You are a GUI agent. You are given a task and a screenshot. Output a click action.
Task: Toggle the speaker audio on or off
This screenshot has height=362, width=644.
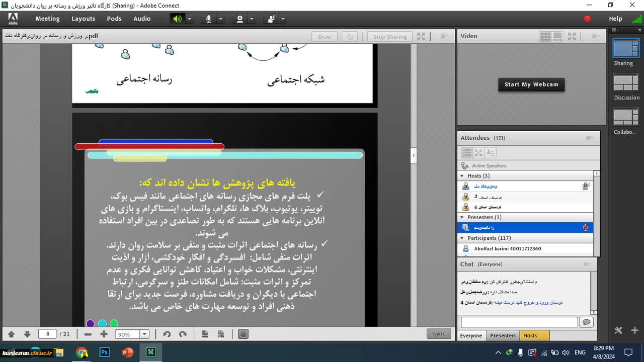coord(177,19)
